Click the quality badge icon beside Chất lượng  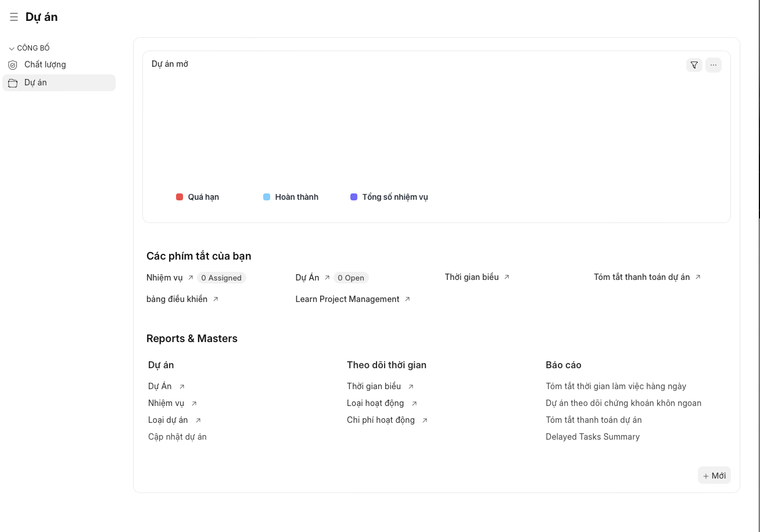tap(13, 64)
